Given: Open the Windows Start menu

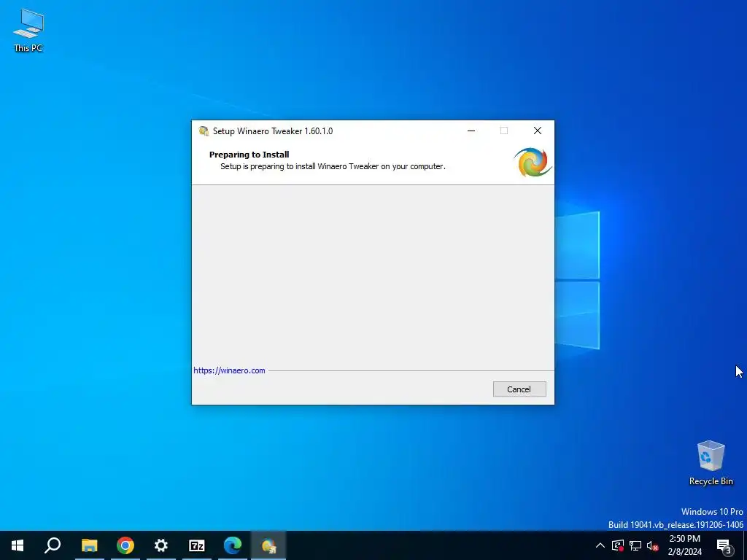Looking at the screenshot, I should click(18, 545).
